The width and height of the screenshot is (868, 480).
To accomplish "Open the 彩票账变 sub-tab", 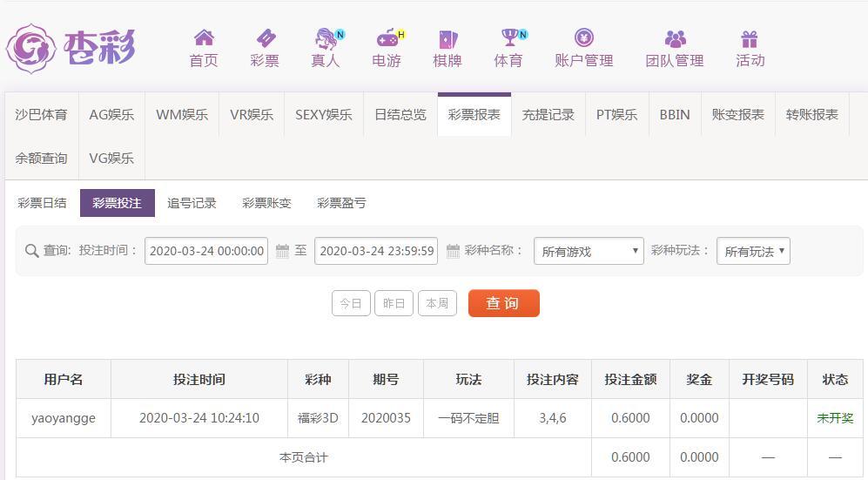I will 266,203.
